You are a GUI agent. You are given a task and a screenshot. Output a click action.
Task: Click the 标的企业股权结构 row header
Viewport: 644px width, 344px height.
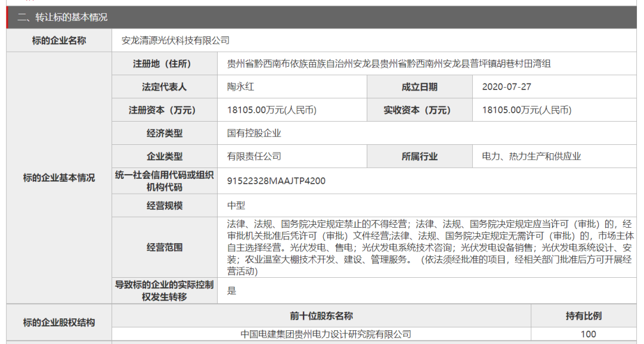[x=59, y=323]
